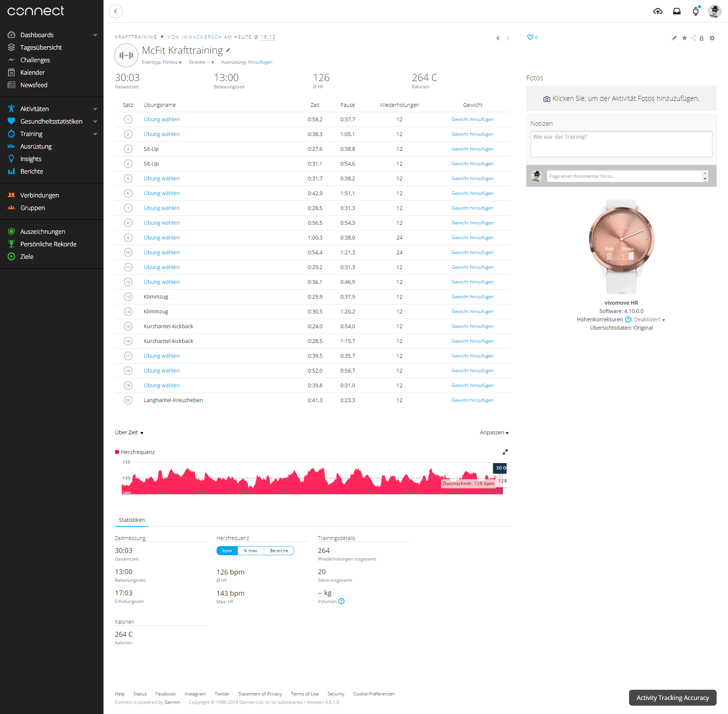Open the activity settings gear icon
The height and width of the screenshot is (714, 728).
click(x=712, y=38)
